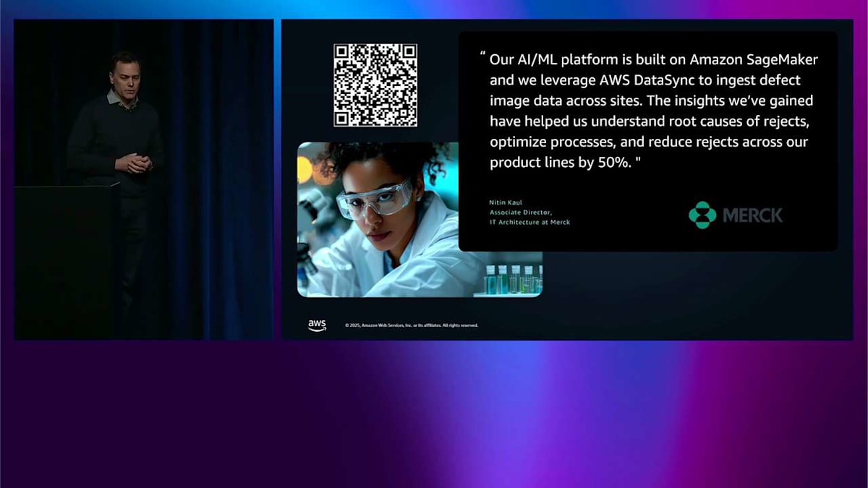This screenshot has height=488, width=868.
Task: Click the name "Nitin Kaul"
Action: click(504, 205)
